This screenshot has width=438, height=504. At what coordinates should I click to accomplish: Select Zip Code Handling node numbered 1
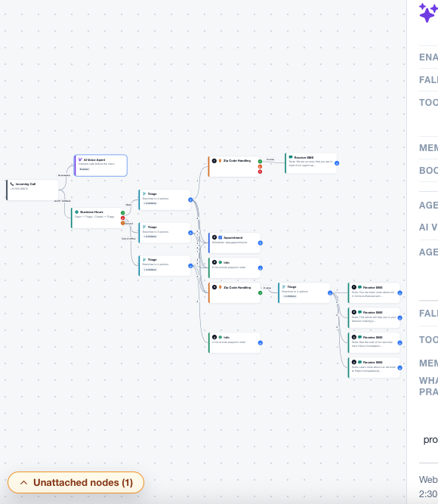[x=234, y=166]
